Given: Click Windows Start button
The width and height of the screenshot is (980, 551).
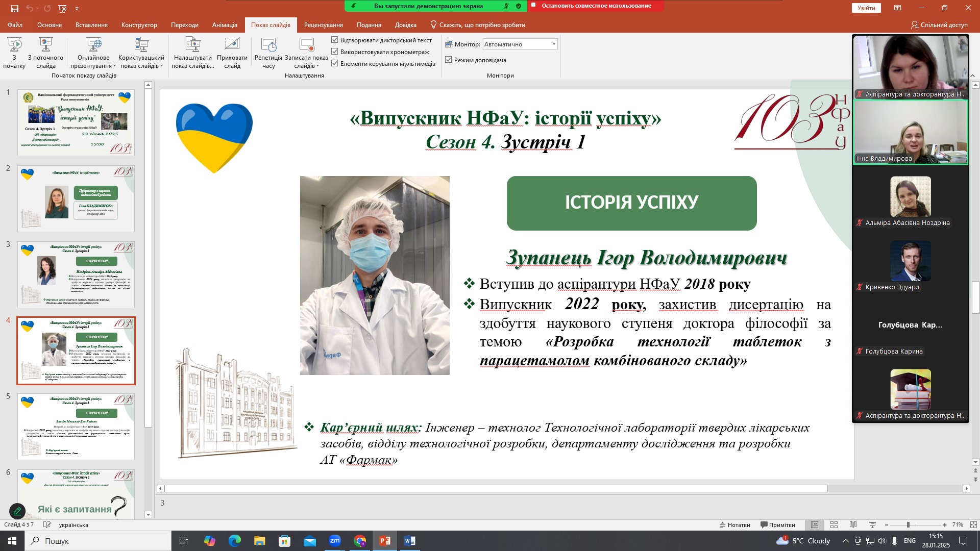Looking at the screenshot, I should pyautogui.click(x=12, y=541).
